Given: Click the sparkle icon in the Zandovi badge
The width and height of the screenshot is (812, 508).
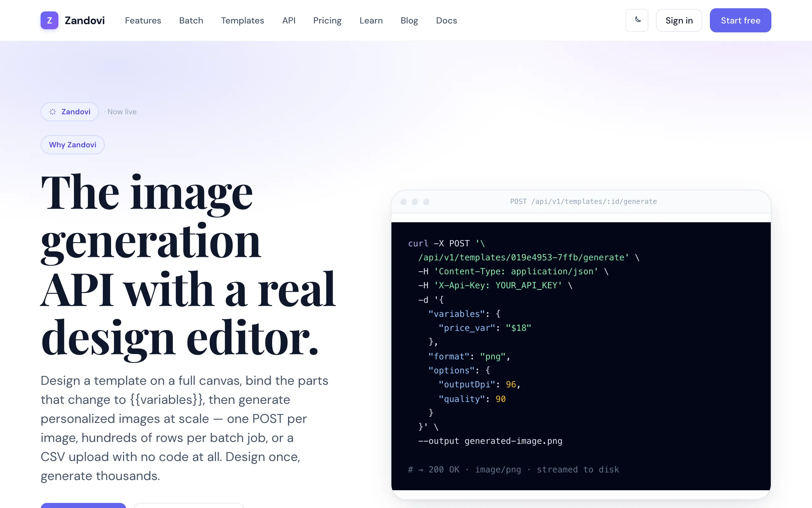Looking at the screenshot, I should [53, 111].
